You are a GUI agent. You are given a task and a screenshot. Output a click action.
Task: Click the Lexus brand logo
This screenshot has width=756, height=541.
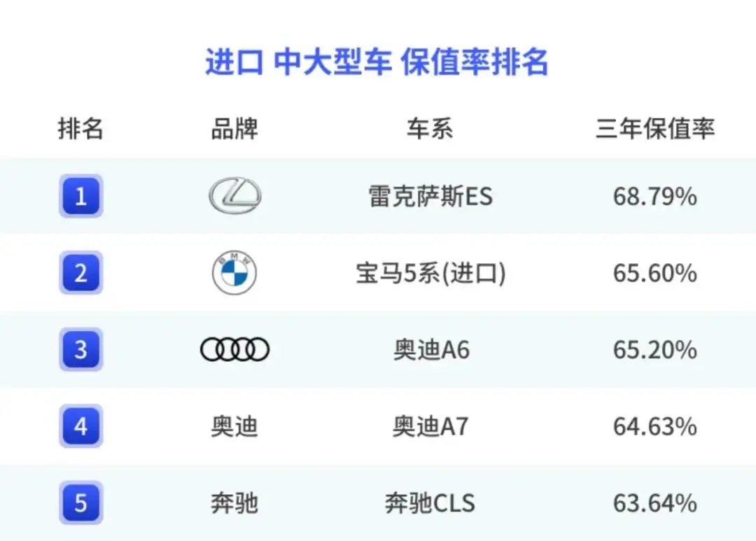(x=235, y=195)
